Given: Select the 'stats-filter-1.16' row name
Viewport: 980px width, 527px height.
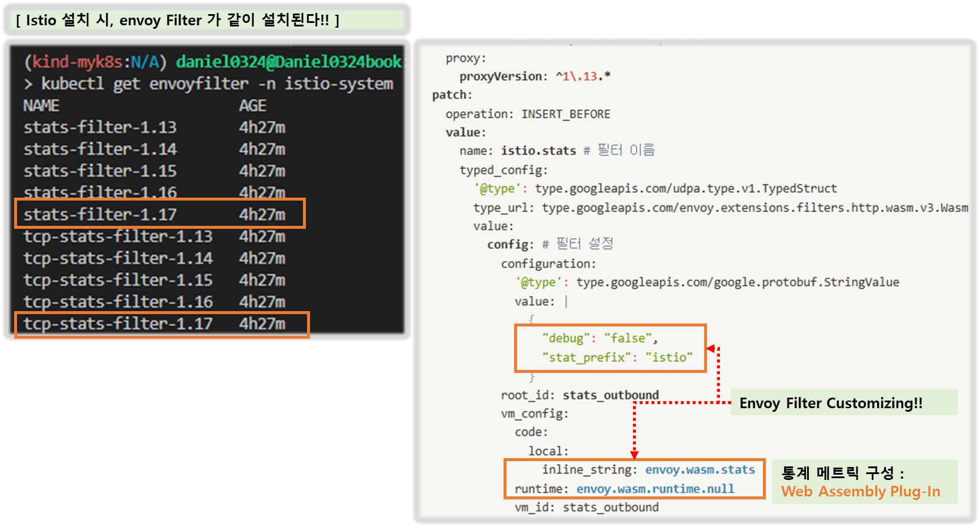Looking at the screenshot, I should coord(100,192).
